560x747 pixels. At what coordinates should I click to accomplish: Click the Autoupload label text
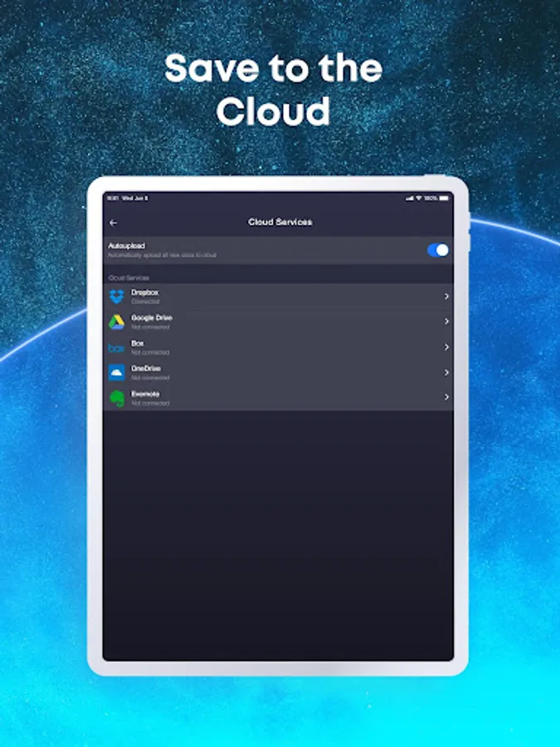tap(127, 246)
